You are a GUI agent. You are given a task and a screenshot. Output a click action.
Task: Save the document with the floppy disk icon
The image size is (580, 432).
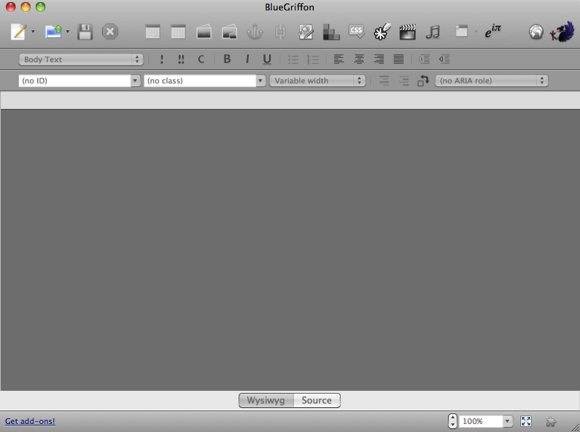click(85, 32)
